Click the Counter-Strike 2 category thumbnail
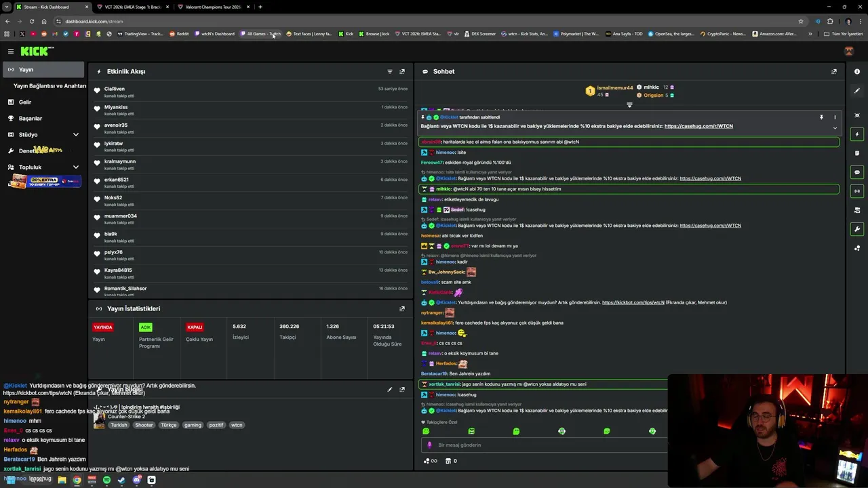The height and width of the screenshot is (488, 868). [99, 420]
